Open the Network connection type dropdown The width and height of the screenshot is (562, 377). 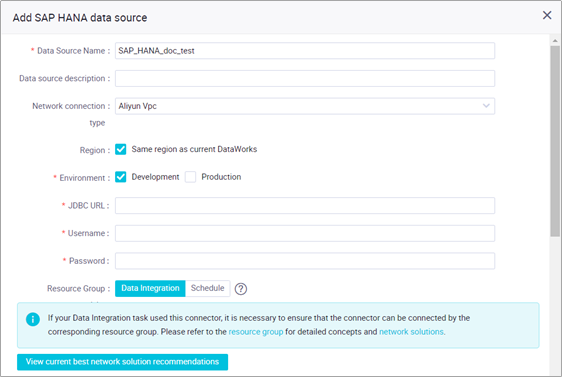tap(305, 106)
